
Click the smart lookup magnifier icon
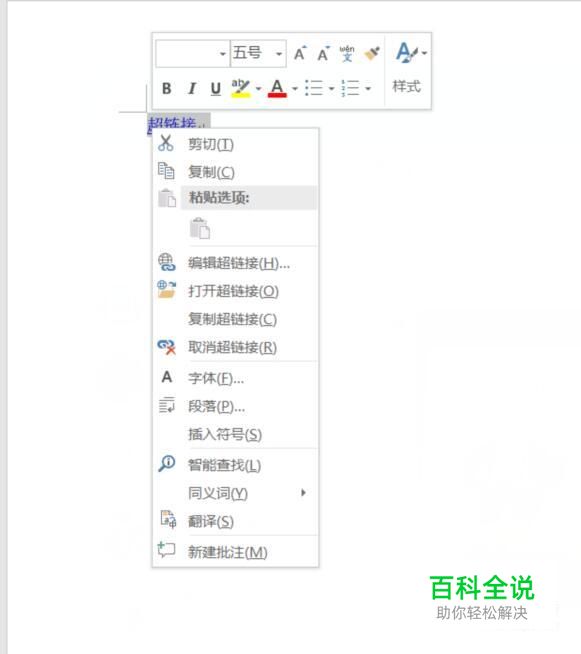coord(167,463)
